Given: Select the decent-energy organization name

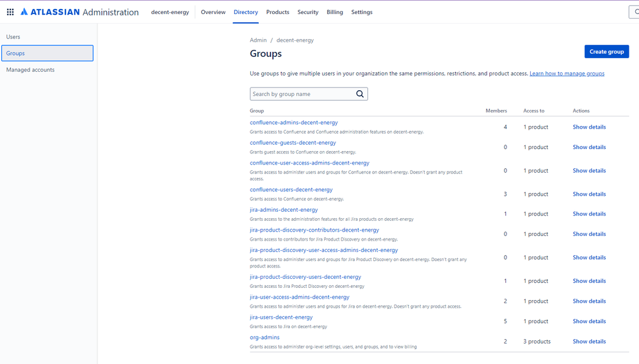Looking at the screenshot, I should 170,12.
